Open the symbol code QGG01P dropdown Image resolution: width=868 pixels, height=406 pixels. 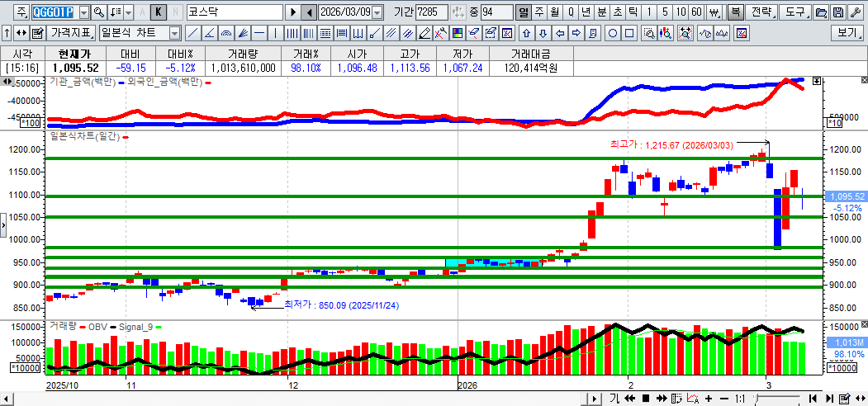[x=83, y=12]
